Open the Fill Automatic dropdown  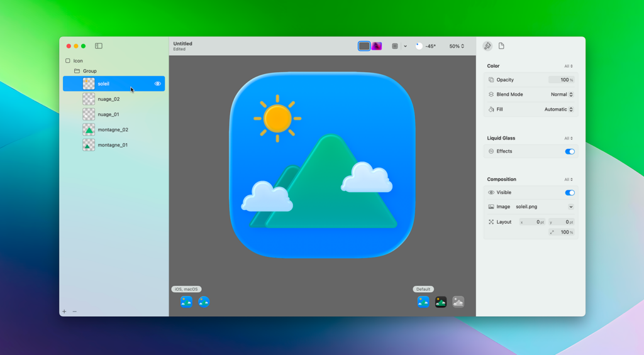coord(558,109)
